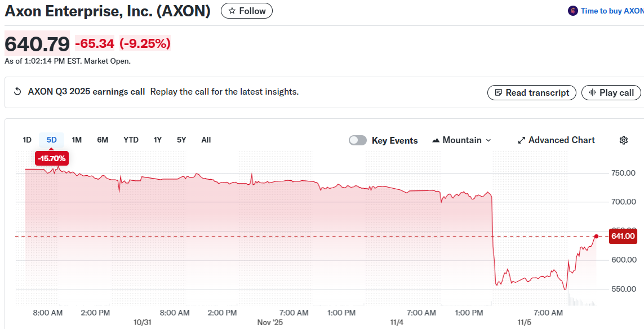Click the Follow button for AXON
Image resolution: width=644 pixels, height=329 pixels.
pos(246,10)
